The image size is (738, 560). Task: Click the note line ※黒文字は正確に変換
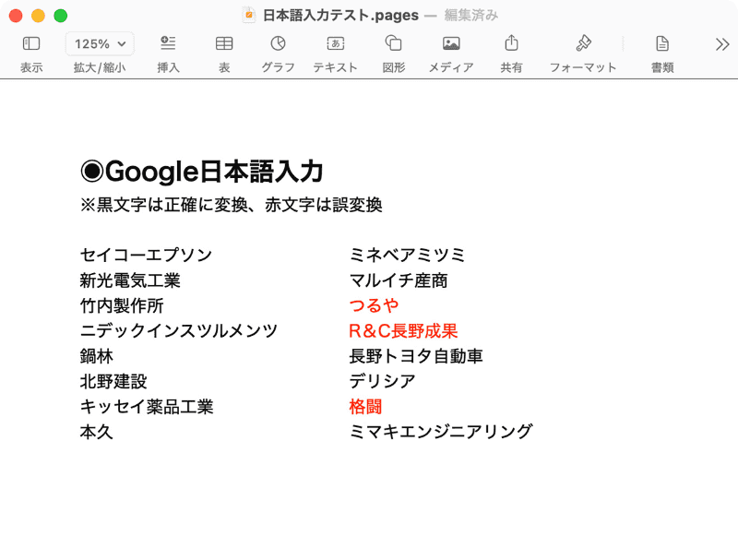click(x=232, y=205)
